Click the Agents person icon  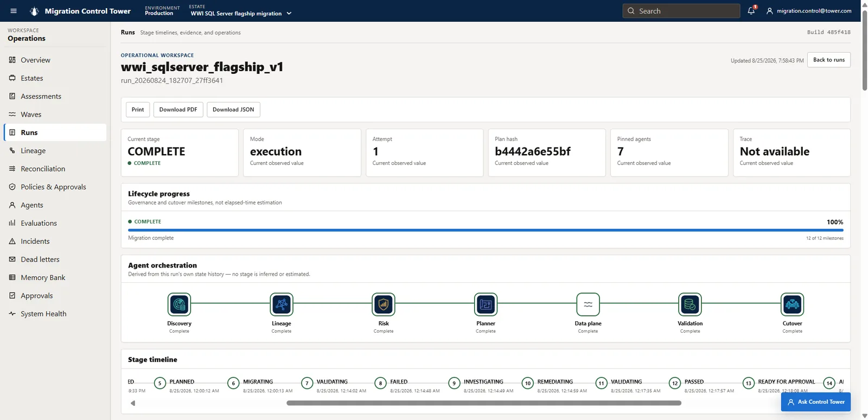point(12,205)
